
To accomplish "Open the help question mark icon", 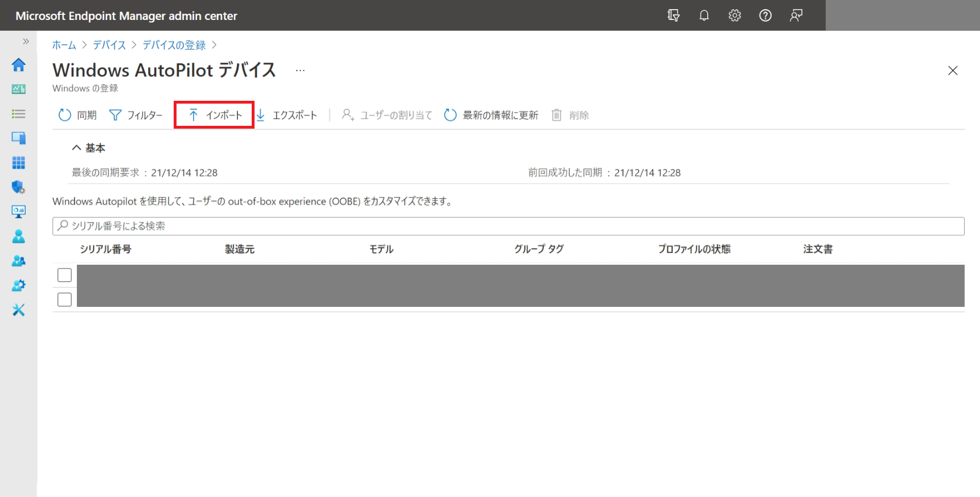I will click(765, 15).
